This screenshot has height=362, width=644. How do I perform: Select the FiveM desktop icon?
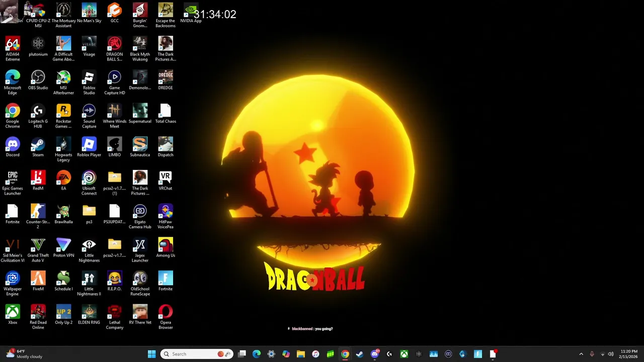[x=38, y=282]
